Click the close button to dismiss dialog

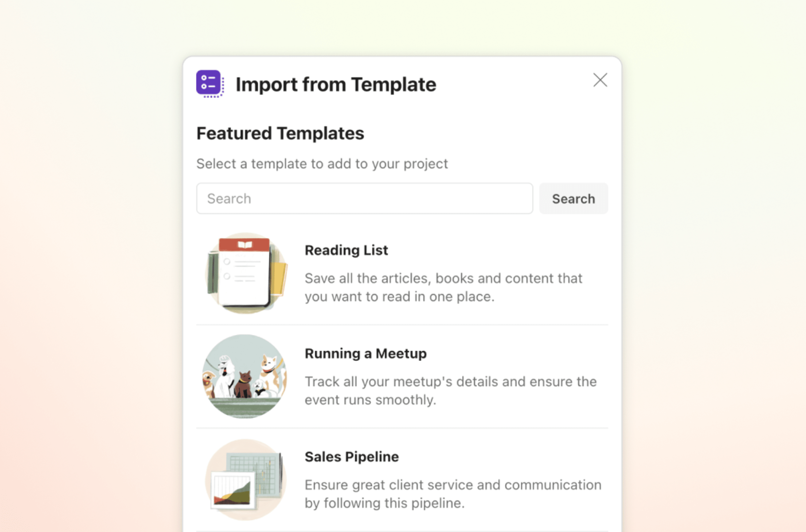599,80
